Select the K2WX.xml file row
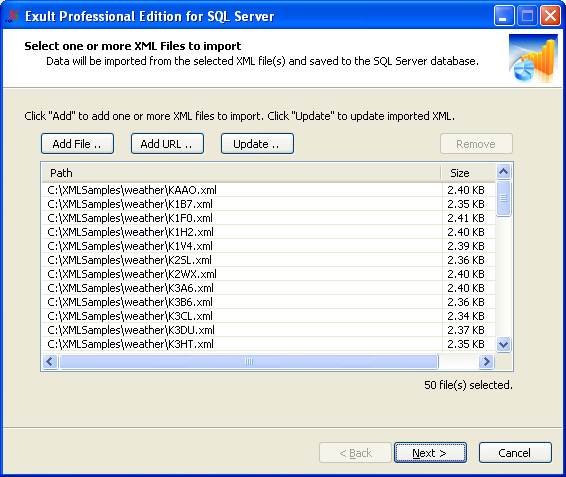The image size is (566, 477). tap(269, 274)
